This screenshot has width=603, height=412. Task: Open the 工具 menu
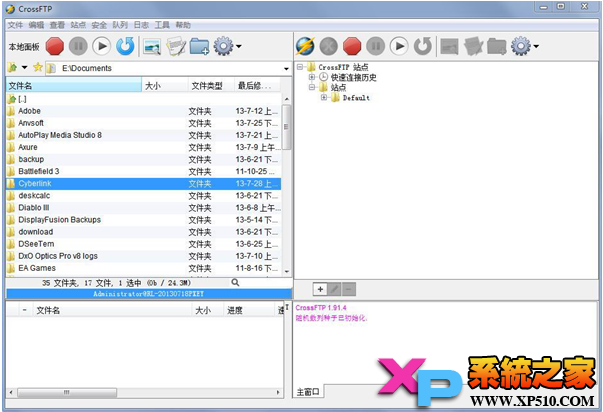pos(162,25)
